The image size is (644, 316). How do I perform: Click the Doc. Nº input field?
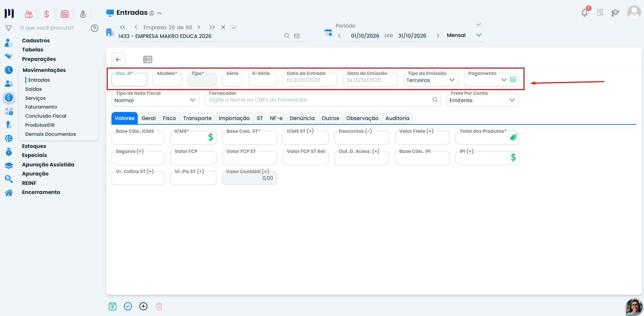click(x=129, y=80)
